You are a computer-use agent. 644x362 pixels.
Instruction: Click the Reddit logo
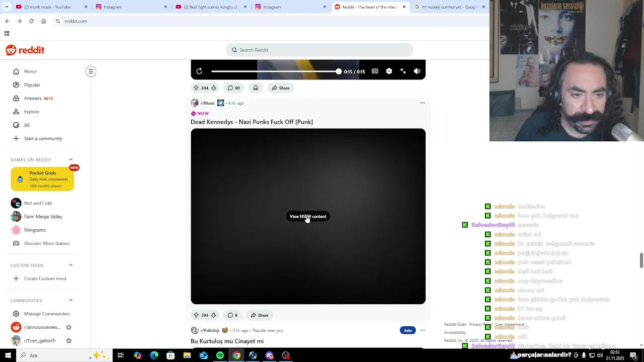(x=25, y=50)
